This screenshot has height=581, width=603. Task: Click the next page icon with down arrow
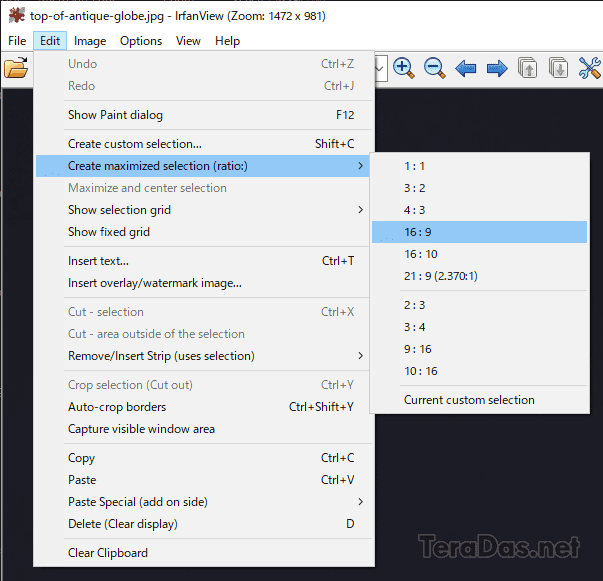point(558,68)
